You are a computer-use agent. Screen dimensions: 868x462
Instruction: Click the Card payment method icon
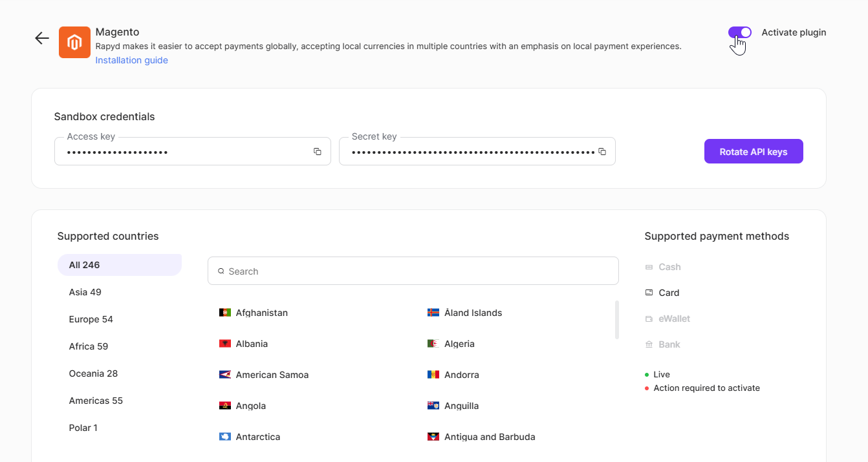(x=649, y=293)
